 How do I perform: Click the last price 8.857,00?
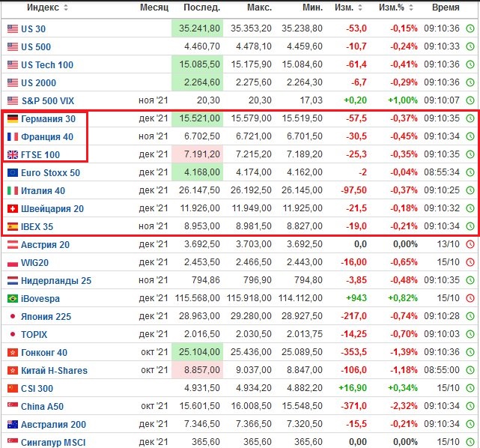point(202,370)
